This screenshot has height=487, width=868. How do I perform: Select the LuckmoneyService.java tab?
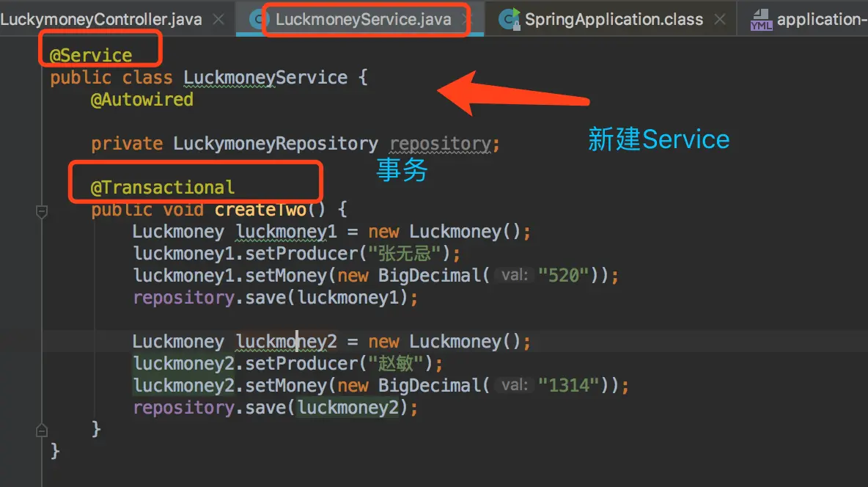(x=363, y=19)
